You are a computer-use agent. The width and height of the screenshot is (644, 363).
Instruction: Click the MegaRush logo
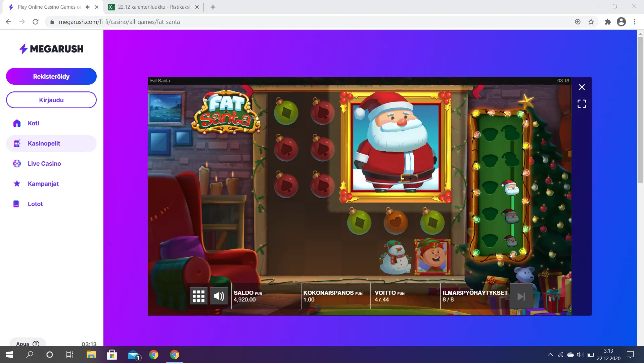pyautogui.click(x=51, y=49)
